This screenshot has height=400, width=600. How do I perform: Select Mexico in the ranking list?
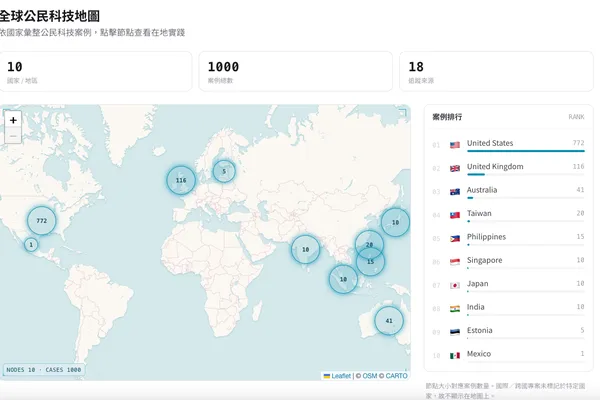point(509,356)
